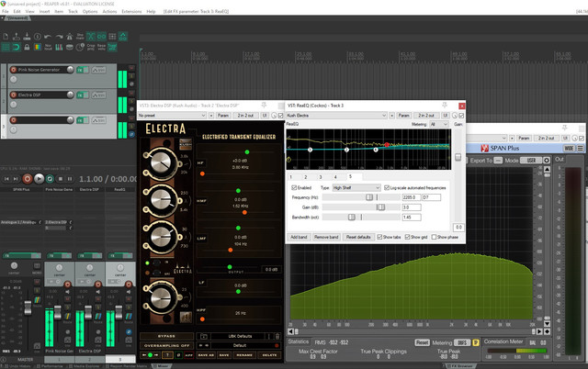The width and height of the screenshot is (588, 369).
Task: Click go-to-start transport button
Action: coord(6,179)
